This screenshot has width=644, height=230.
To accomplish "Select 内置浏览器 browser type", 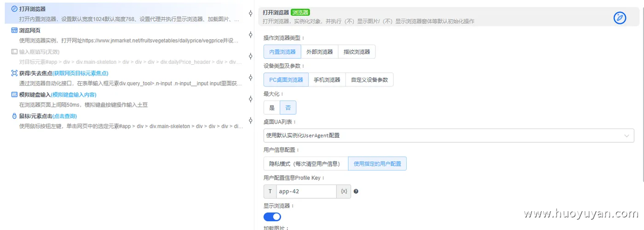I will [282, 52].
